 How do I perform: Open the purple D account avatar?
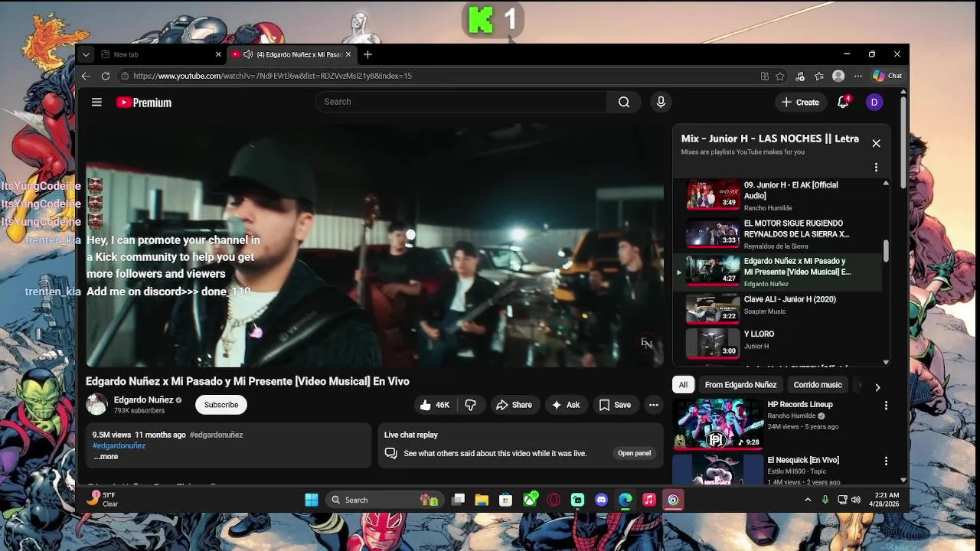click(874, 102)
